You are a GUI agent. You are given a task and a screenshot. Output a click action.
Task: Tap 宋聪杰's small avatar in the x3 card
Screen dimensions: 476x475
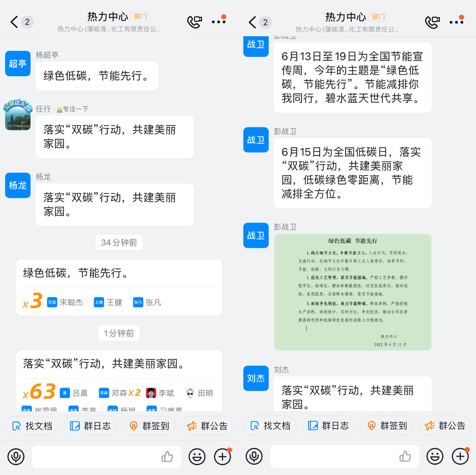(52, 302)
